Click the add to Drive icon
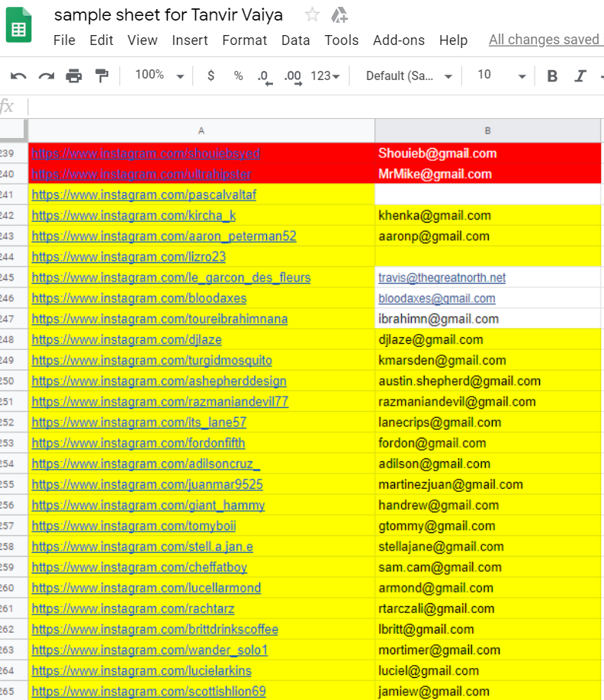This screenshot has width=604, height=700. pyautogui.click(x=339, y=15)
